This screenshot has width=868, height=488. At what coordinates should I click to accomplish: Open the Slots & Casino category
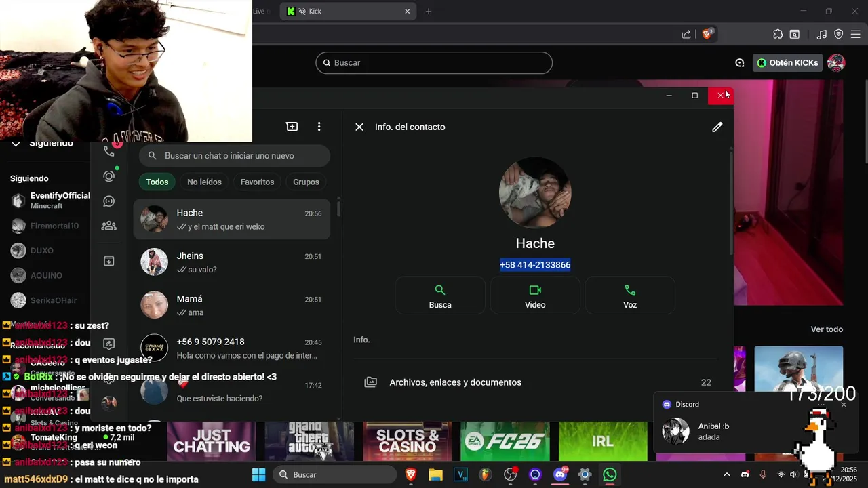(x=408, y=441)
